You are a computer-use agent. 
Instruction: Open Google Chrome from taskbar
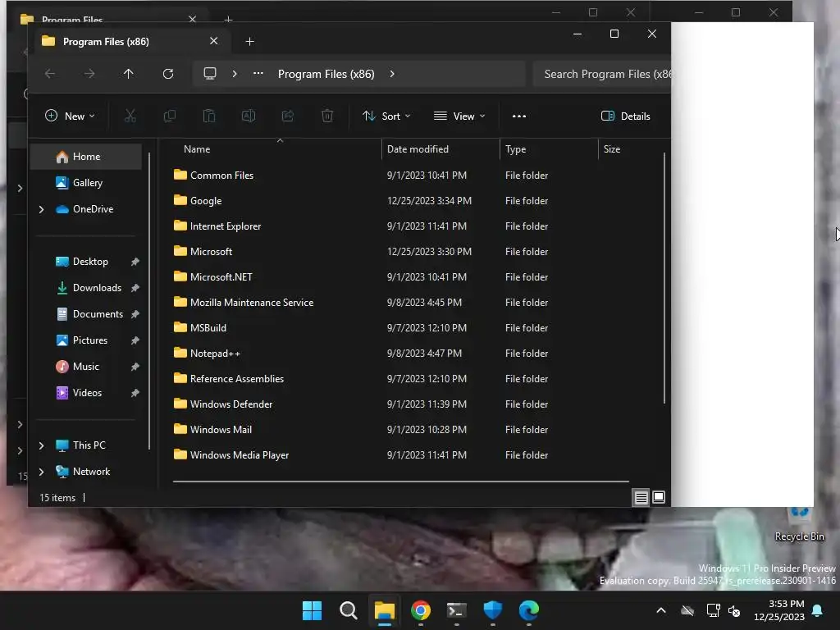tap(421, 610)
